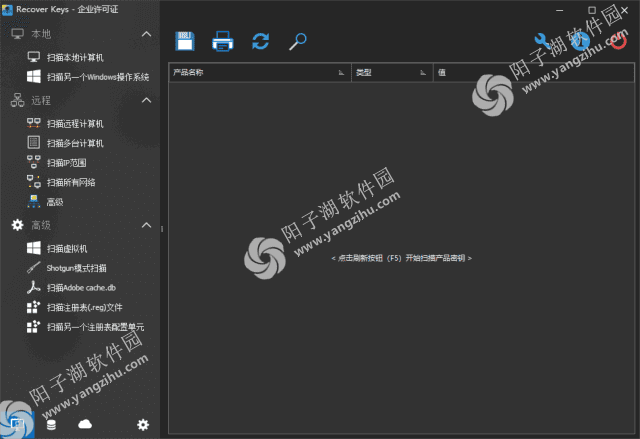Click the Refresh scan toolbar icon

coord(260,41)
